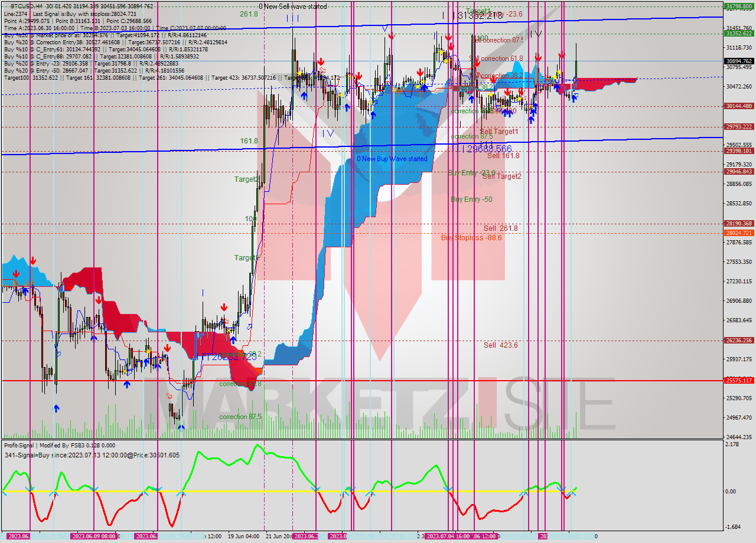Click the '0 New Buy Wave started' label
756x543 pixels.
click(x=392, y=159)
